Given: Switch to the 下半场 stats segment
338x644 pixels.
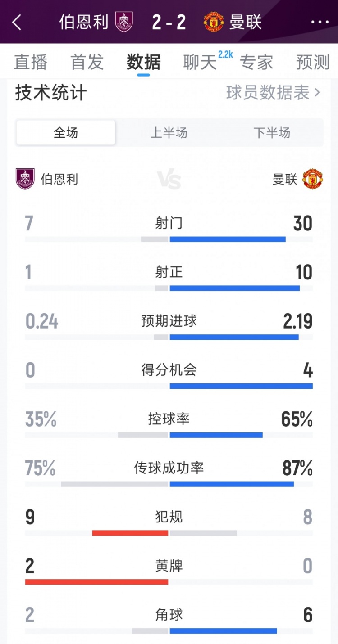Looking at the screenshot, I should (x=272, y=133).
